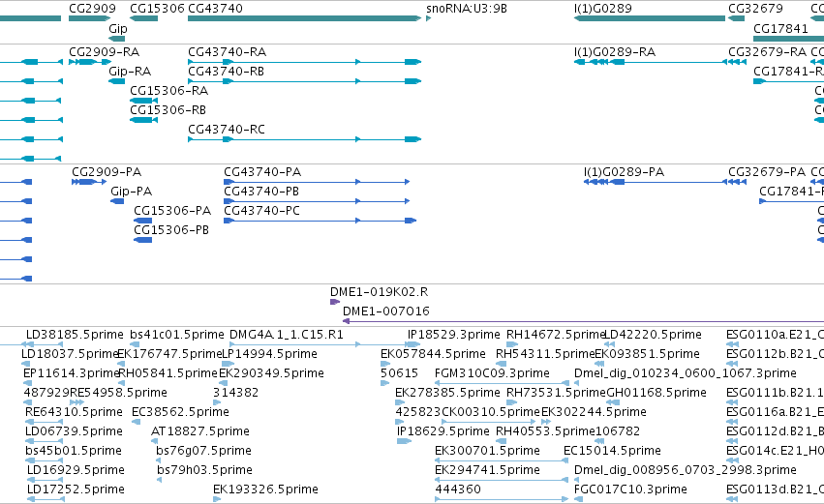The image size is (824, 504).
Task: Select EST EC38562.5prime
Action: (180, 412)
